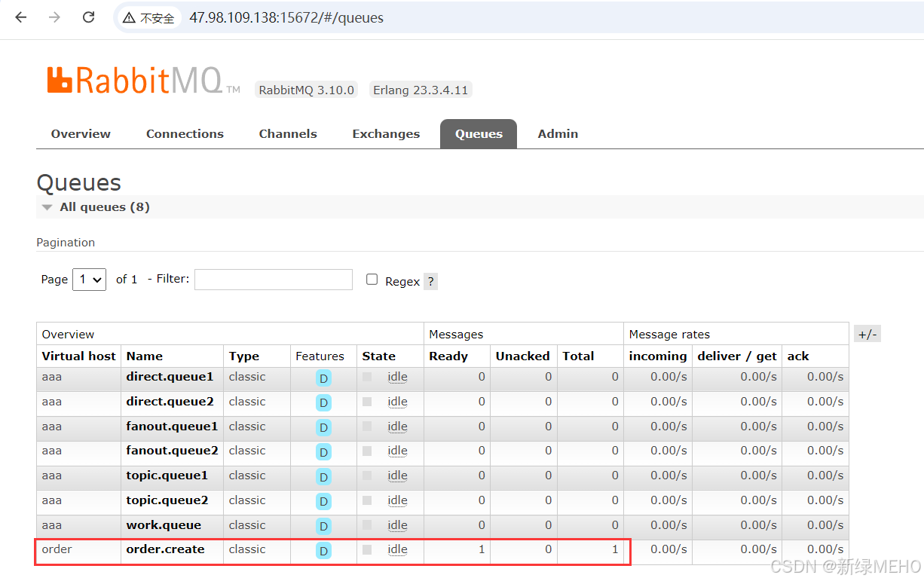Click the D feature badge for topic.queue2

click(x=323, y=502)
